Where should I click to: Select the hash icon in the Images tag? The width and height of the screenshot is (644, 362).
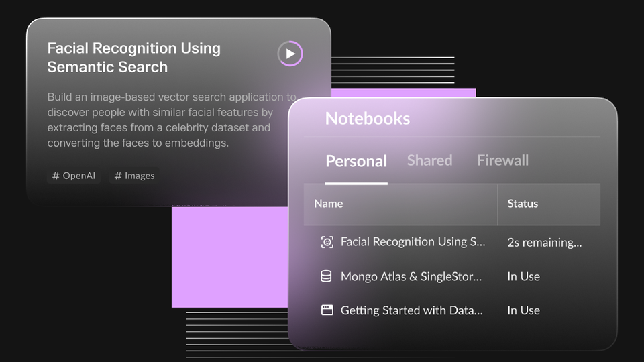click(x=118, y=176)
